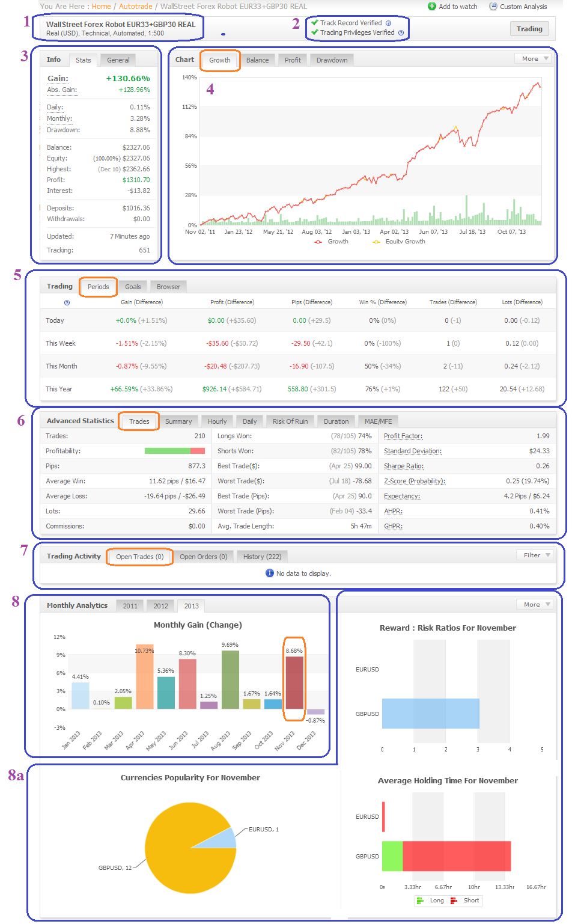578x924 pixels.
Task: Show the History (222) tab
Action: point(263,557)
